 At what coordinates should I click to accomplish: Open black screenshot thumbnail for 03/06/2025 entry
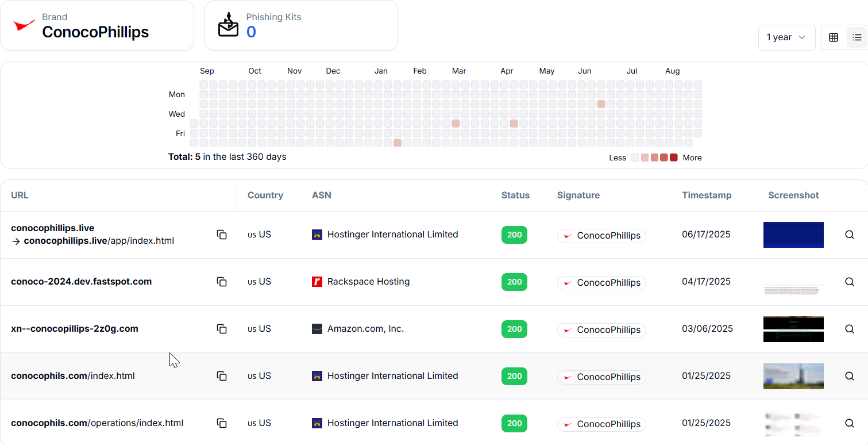[x=793, y=329]
